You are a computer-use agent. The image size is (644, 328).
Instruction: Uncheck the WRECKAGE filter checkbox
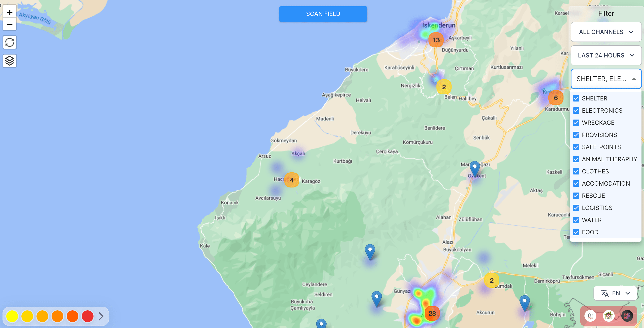coord(576,123)
